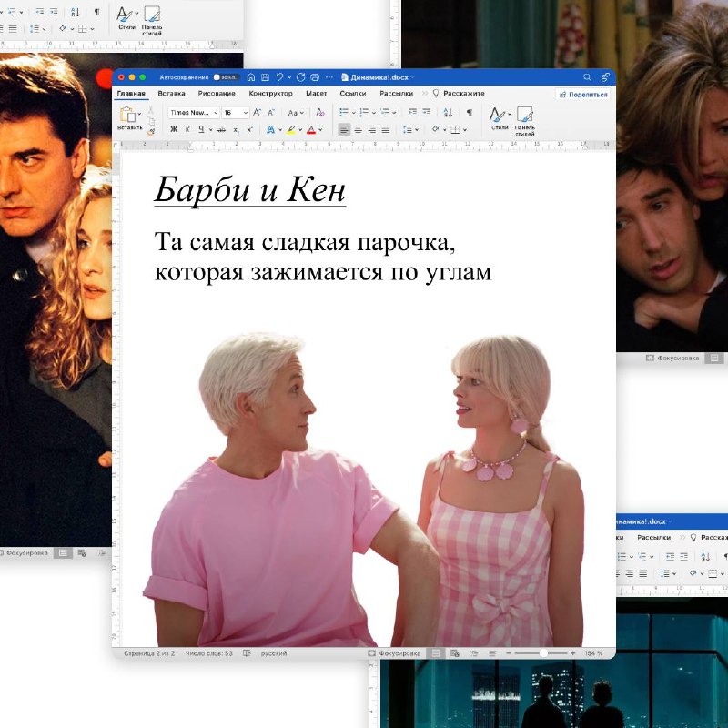Open the Aa change case dropdown

tap(296, 113)
